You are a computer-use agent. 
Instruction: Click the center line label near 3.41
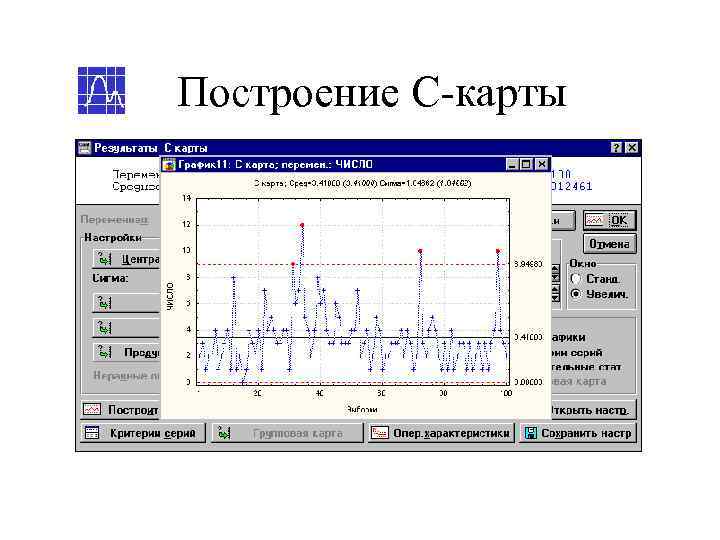click(x=529, y=338)
